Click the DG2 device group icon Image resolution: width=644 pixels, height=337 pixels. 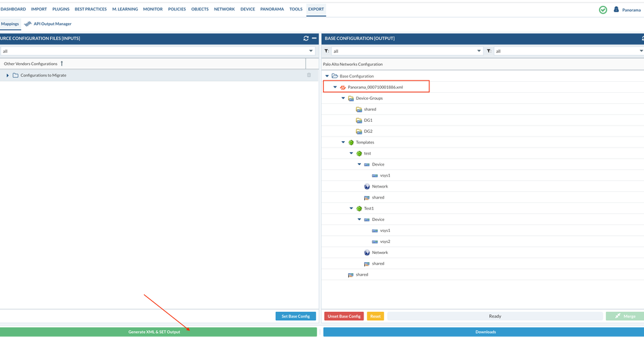(x=359, y=131)
